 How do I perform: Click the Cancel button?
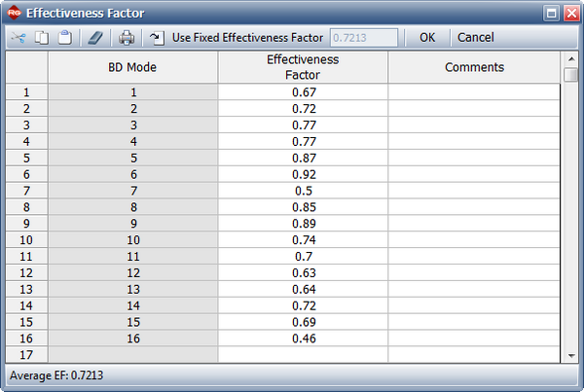[476, 38]
